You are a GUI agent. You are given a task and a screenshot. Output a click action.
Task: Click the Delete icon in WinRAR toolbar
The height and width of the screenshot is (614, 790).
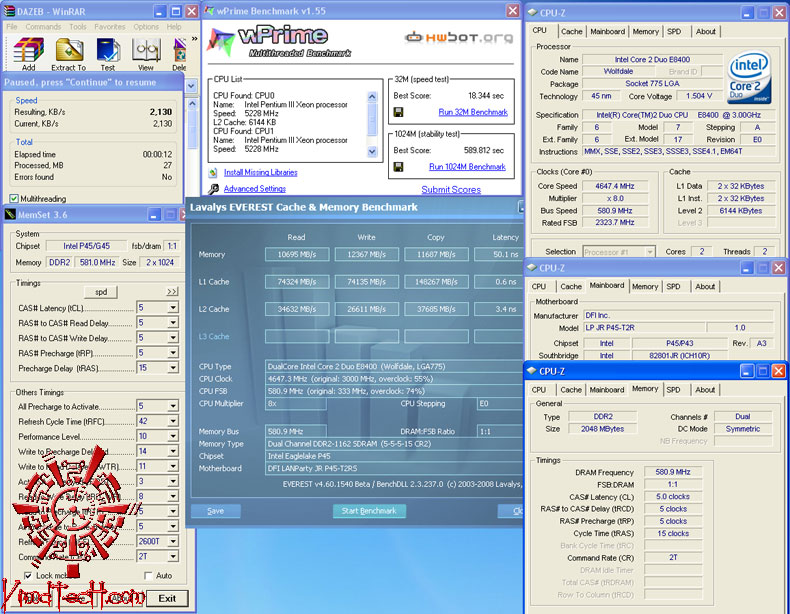coord(180,50)
